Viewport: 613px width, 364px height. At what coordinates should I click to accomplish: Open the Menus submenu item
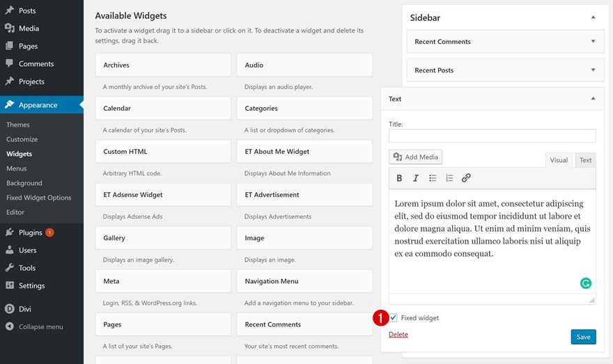[17, 168]
